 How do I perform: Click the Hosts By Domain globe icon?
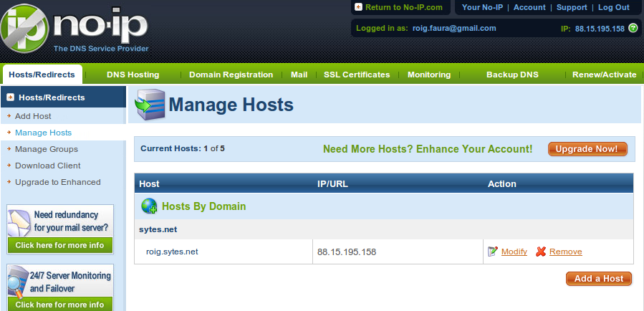[x=149, y=206]
